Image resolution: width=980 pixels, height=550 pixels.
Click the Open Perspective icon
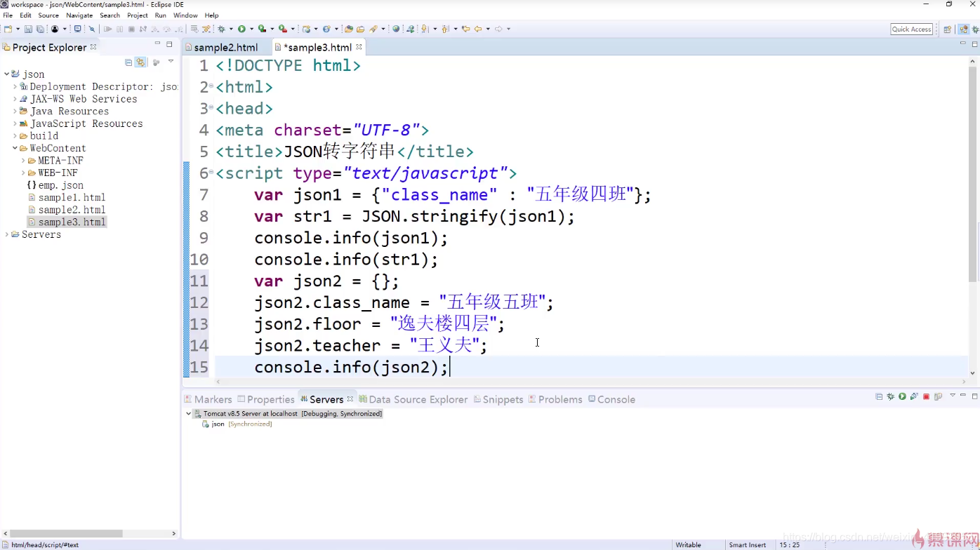[x=947, y=29]
